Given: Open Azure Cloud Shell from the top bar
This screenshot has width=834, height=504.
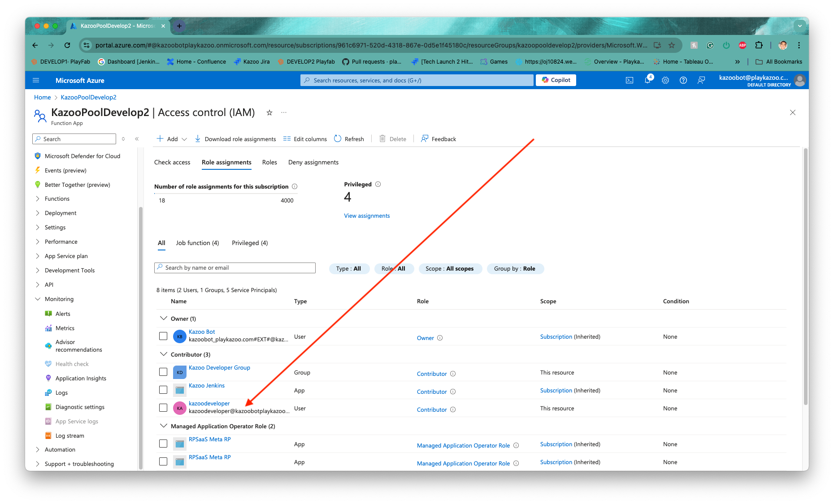Looking at the screenshot, I should coord(630,80).
